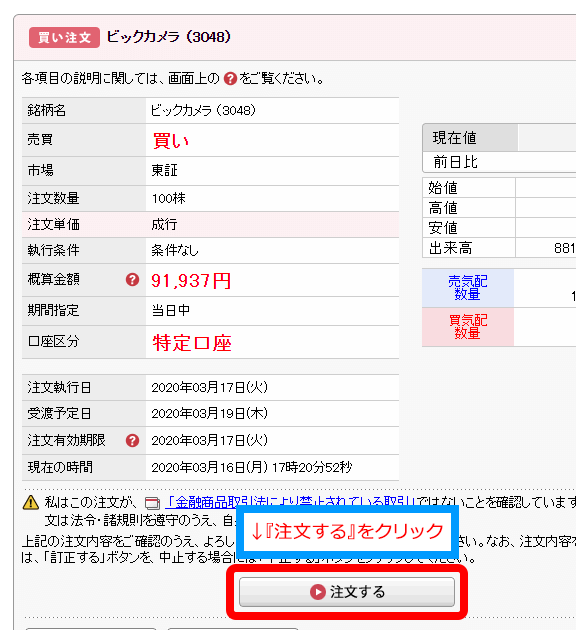Screen dimensions: 576x630
Task: Click the 注文する button
Action: point(347,591)
